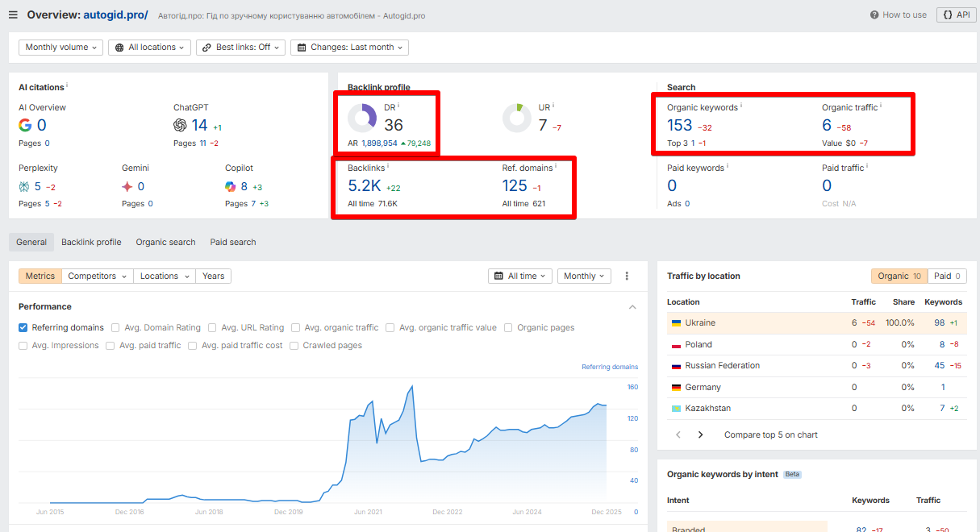Click the Copilot logo icon
Screen dimensions: 980x532
click(231, 186)
